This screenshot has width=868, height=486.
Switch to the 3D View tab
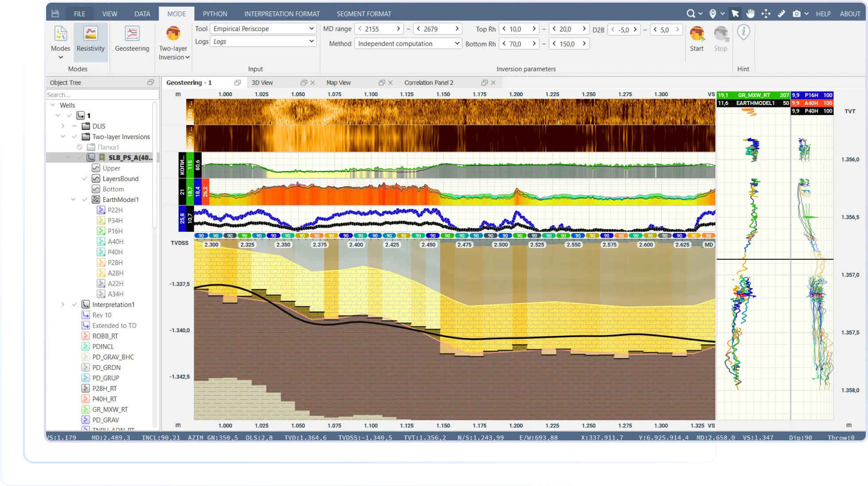coord(262,83)
